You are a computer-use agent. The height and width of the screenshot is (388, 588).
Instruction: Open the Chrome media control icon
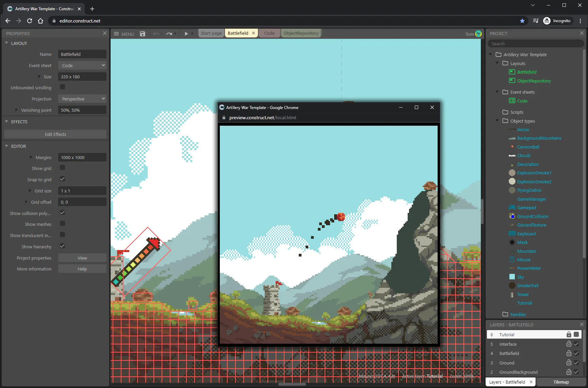536,21
